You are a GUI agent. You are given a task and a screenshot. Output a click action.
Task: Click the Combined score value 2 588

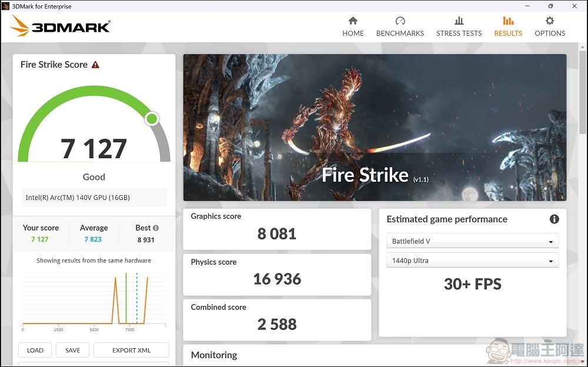pyautogui.click(x=277, y=324)
